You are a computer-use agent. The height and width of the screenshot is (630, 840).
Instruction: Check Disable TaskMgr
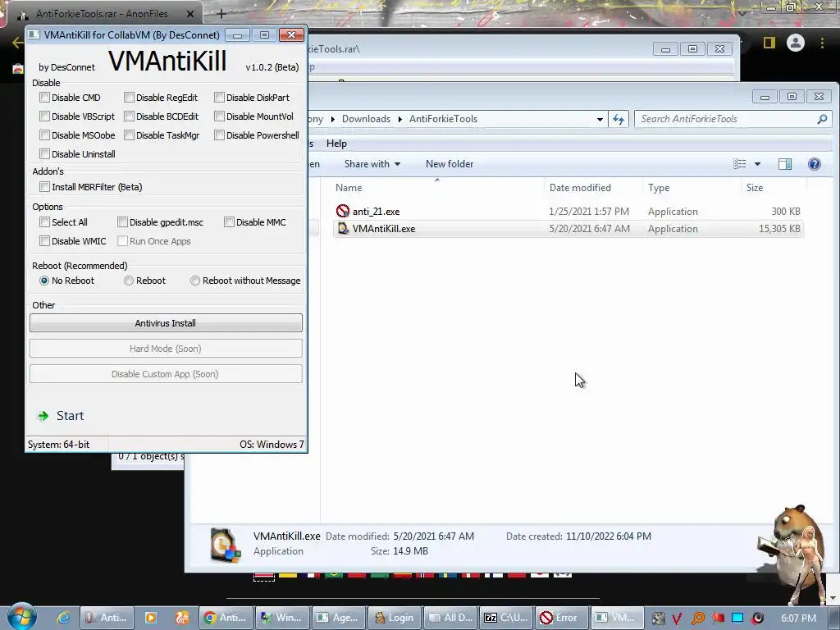click(129, 135)
